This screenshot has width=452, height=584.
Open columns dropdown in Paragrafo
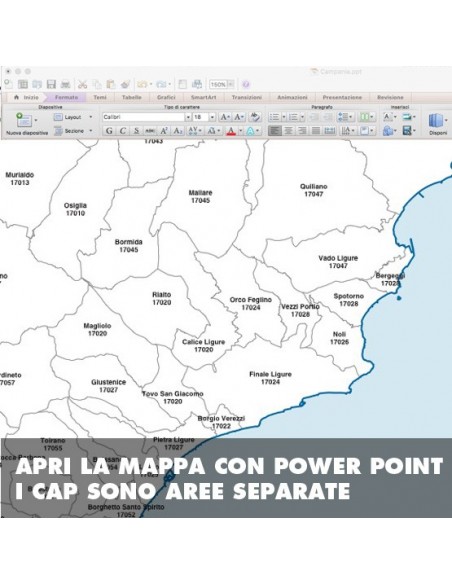coord(367,117)
